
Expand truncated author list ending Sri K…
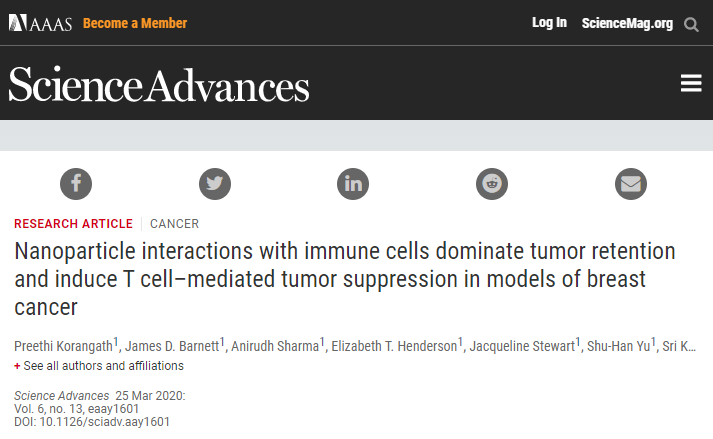679,347
